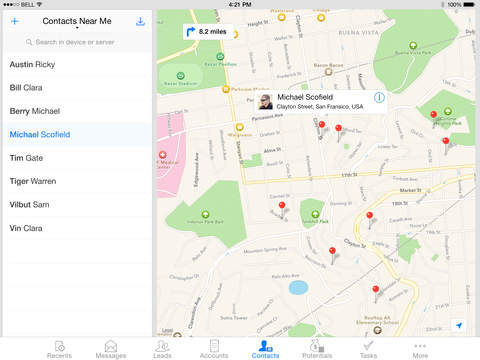Tap the Kezar Pavilion green marker

point(220,56)
